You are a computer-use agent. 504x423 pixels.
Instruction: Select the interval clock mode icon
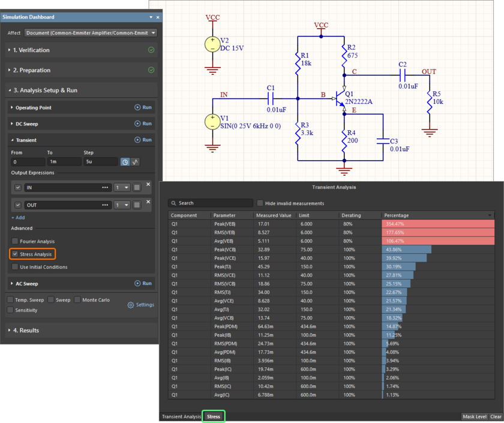[x=125, y=161]
